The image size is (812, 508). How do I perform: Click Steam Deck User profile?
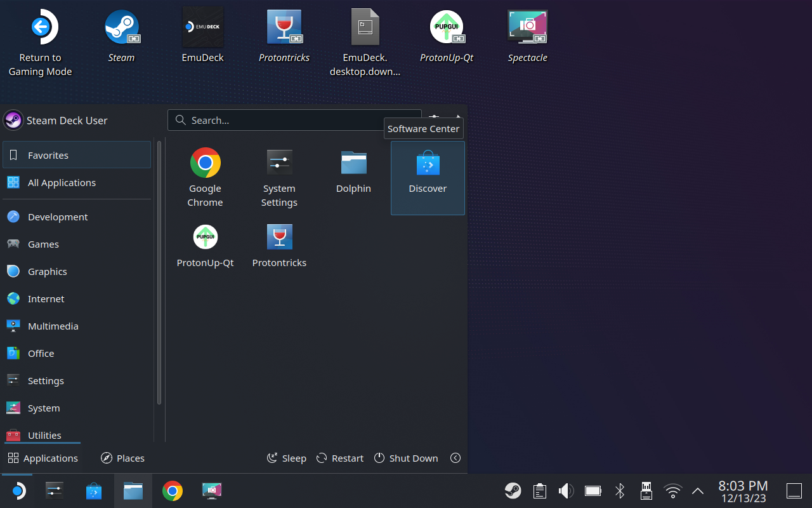(56, 120)
